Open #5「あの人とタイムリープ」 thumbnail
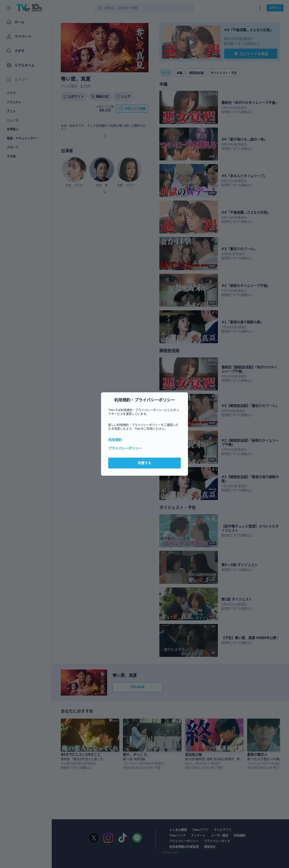 point(188,181)
